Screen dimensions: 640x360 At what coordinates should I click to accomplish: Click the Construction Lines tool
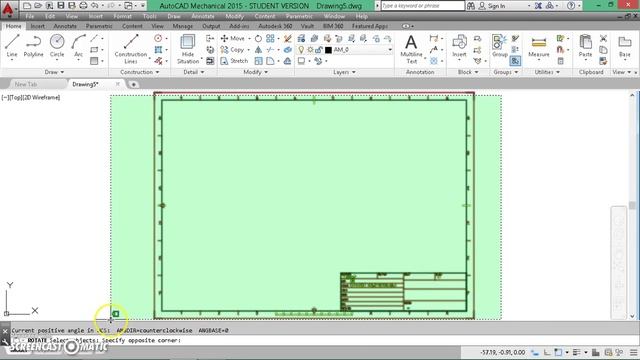click(x=131, y=49)
